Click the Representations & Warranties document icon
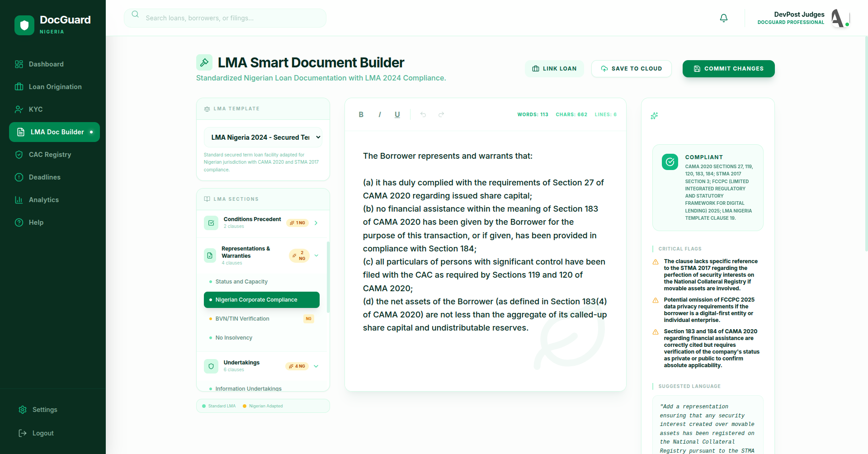 click(210, 255)
